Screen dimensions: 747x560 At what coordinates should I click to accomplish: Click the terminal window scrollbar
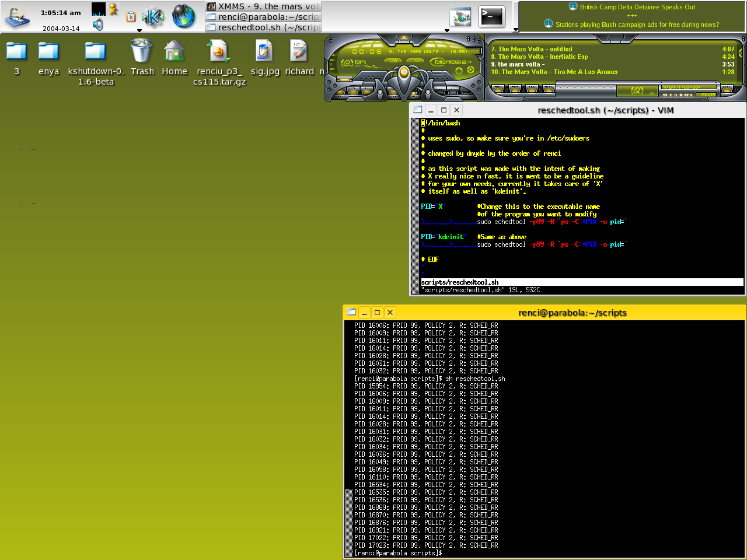tap(348, 439)
